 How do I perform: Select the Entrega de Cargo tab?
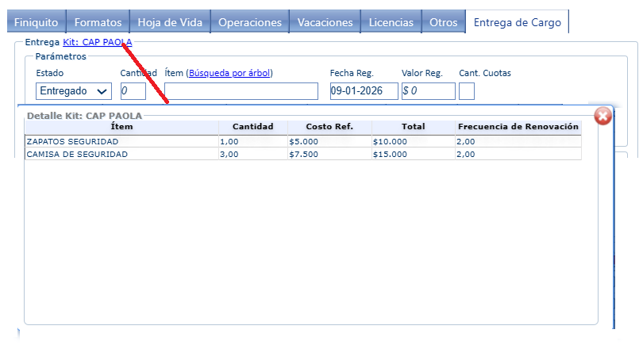pos(517,22)
